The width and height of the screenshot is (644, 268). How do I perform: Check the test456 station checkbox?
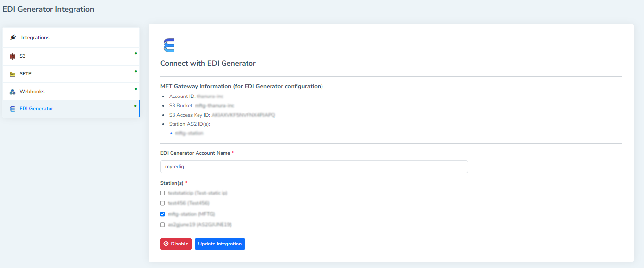click(x=163, y=203)
